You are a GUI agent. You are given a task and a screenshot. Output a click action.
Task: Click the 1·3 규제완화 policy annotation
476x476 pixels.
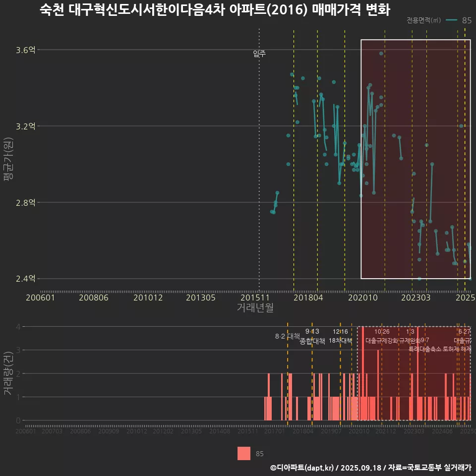[x=410, y=336]
